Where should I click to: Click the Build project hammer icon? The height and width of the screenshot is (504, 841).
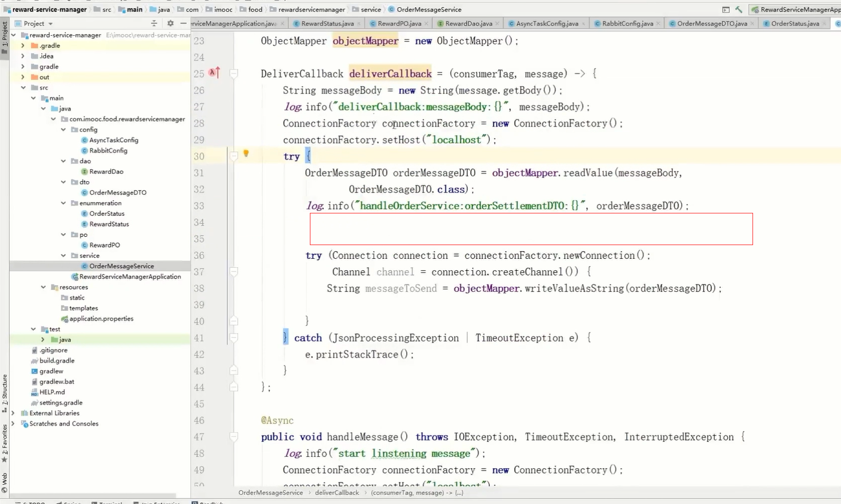(x=739, y=10)
